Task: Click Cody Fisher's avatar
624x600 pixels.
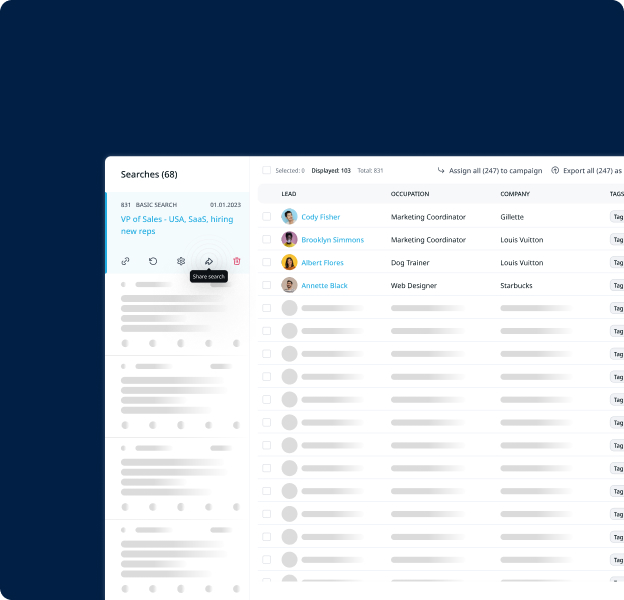Action: coord(289,217)
